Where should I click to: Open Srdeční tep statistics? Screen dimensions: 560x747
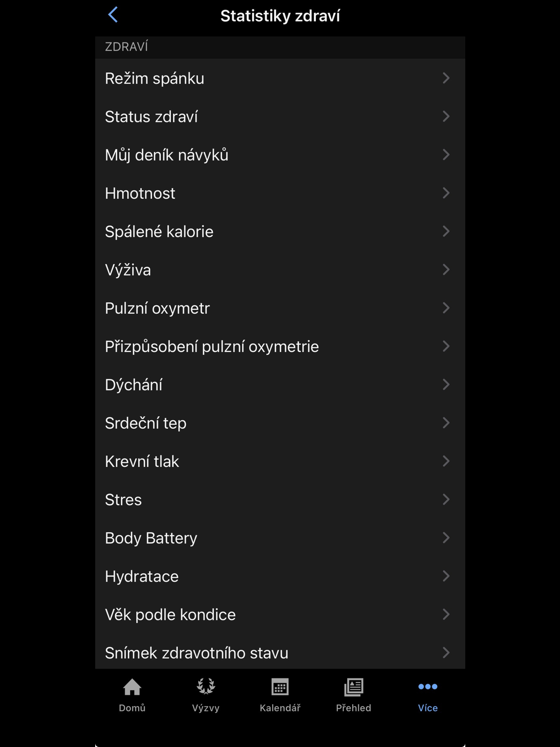tap(146, 423)
